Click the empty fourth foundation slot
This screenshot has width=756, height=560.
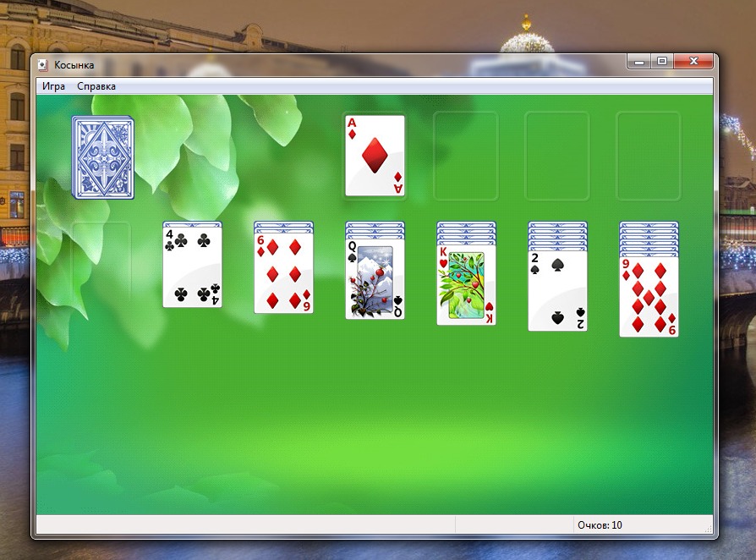click(x=649, y=156)
